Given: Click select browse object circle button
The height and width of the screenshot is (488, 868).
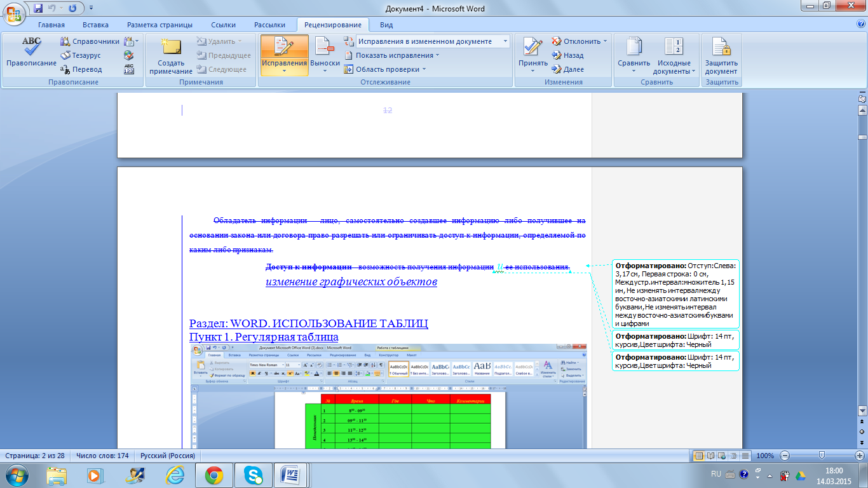Looking at the screenshot, I should 862,432.
